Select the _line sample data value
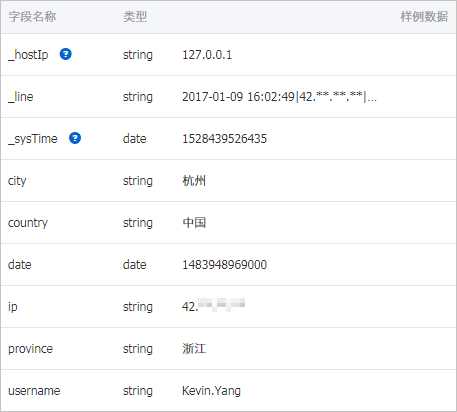Screen dimensions: 457x412 (x=279, y=97)
